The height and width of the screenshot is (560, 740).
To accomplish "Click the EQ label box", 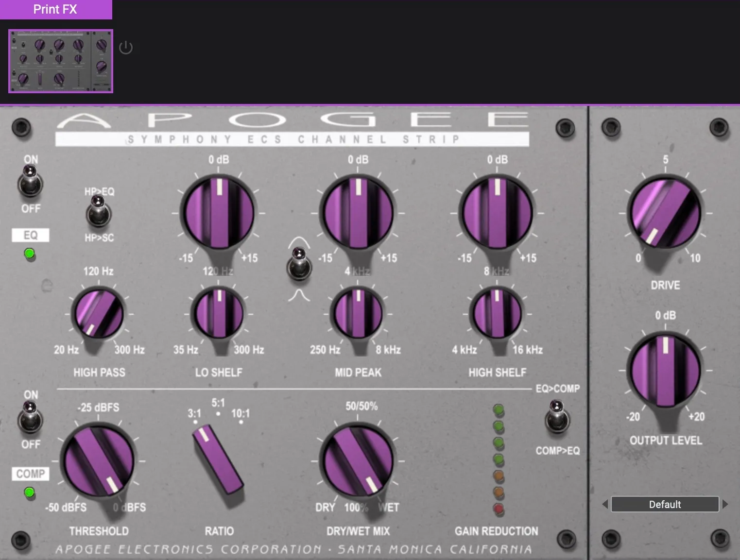I will pos(31,235).
